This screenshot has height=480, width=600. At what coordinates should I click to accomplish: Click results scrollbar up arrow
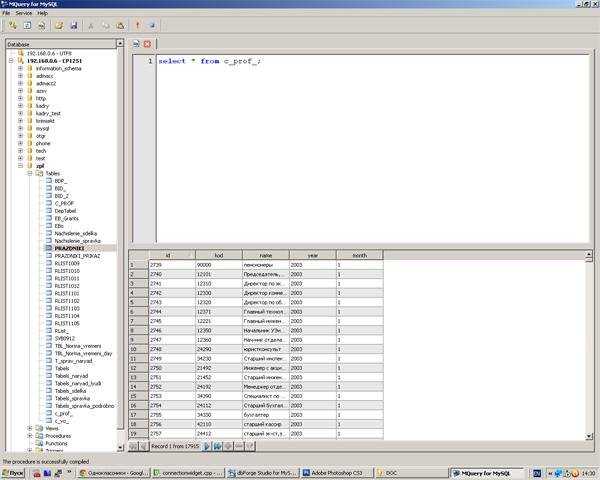[x=589, y=254]
